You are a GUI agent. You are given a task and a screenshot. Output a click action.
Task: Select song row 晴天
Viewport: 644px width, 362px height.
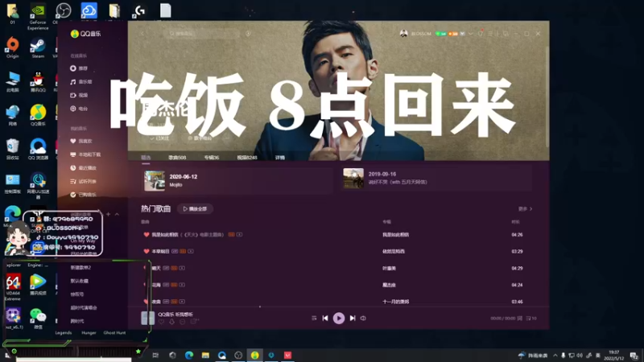pos(338,268)
